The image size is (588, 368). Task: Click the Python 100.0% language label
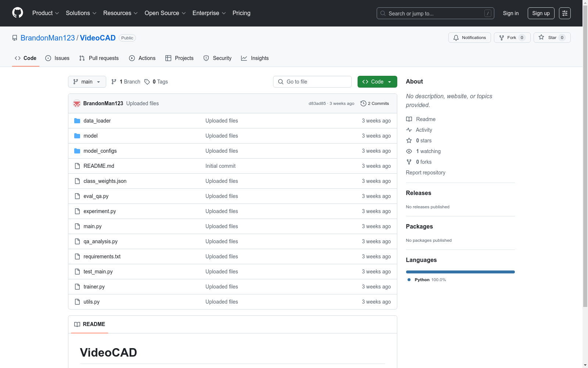point(427,280)
